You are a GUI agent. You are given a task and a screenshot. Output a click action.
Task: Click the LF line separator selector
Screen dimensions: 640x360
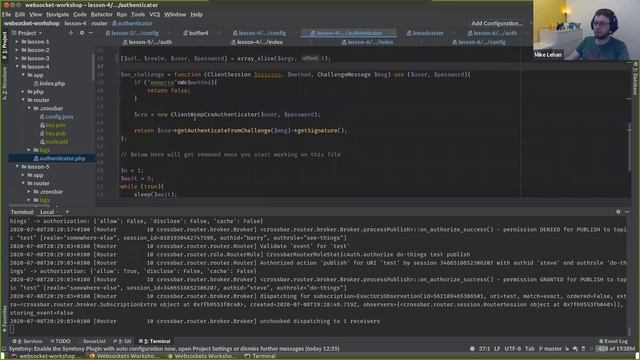click(x=497, y=349)
